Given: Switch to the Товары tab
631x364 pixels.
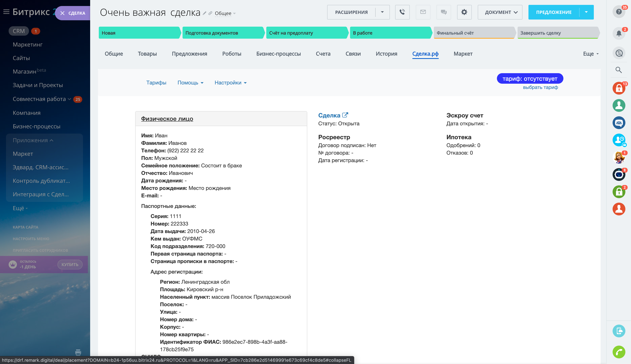Looking at the screenshot, I should (147, 54).
